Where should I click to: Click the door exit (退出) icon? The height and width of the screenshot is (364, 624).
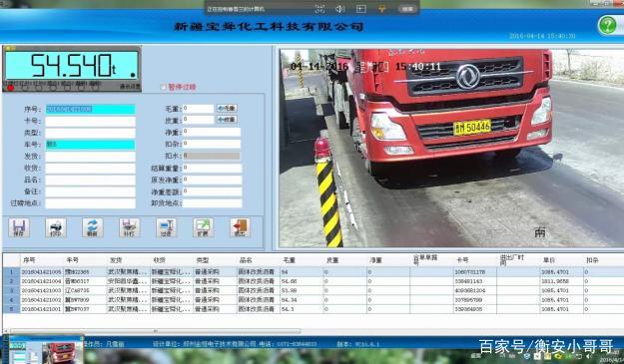click(240, 228)
